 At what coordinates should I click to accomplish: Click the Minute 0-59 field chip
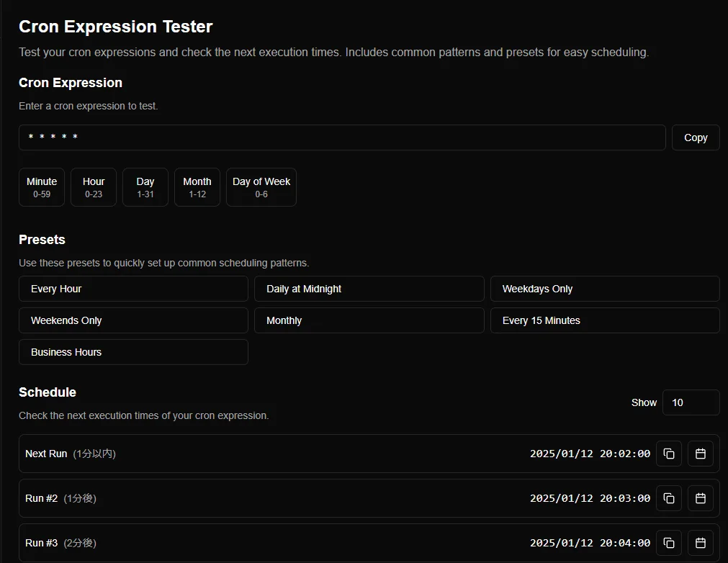tap(41, 186)
